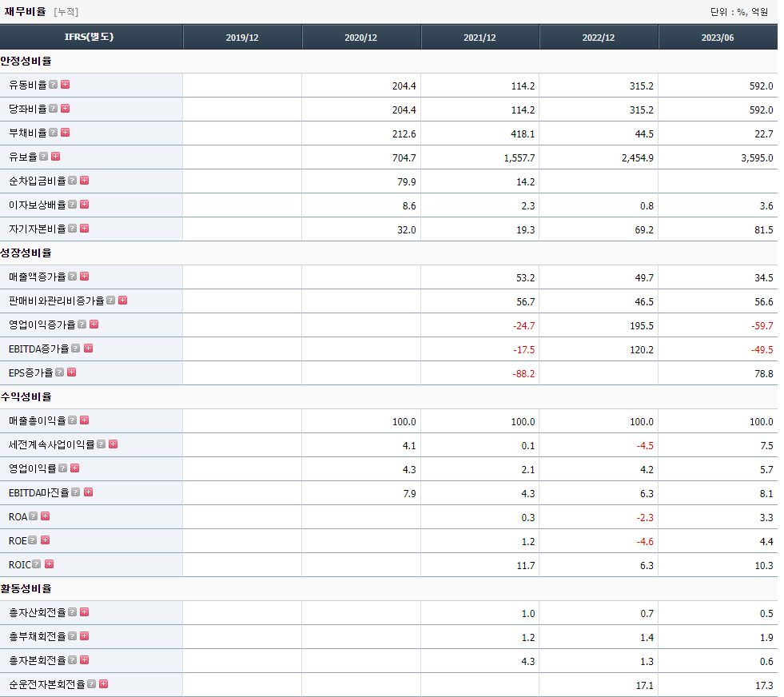Click 영업이익증가율 value 195.5

pos(642,326)
